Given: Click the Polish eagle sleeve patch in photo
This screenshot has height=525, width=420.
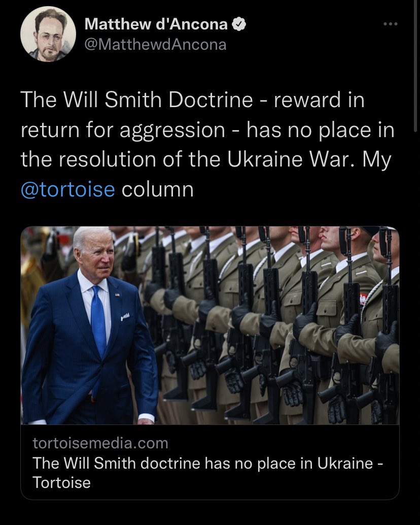Looking at the screenshot, I should tap(363, 299).
